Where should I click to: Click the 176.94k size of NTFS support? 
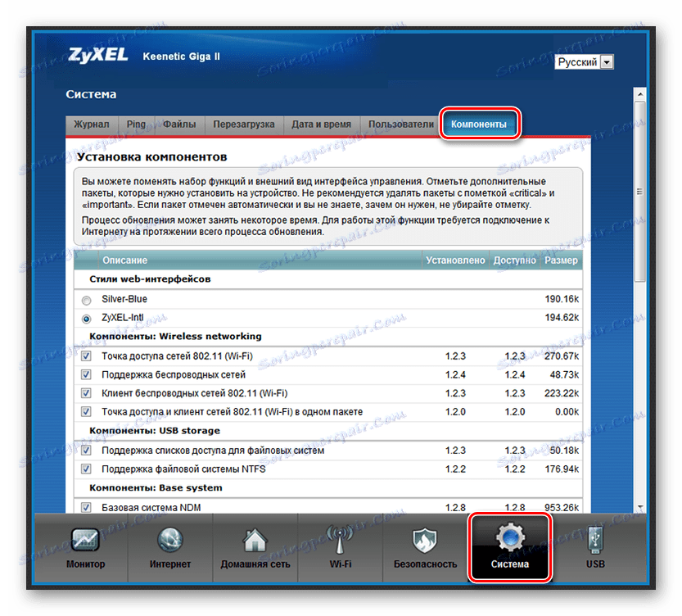tap(562, 469)
